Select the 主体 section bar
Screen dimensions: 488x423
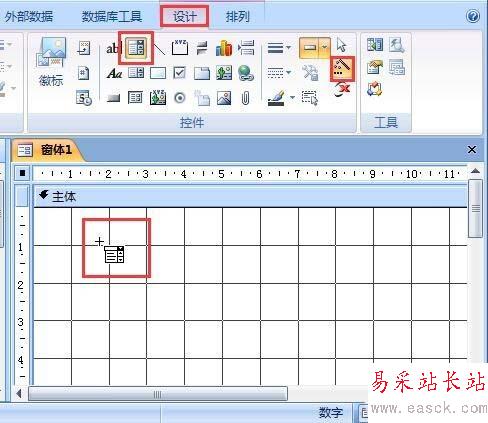coord(250,196)
